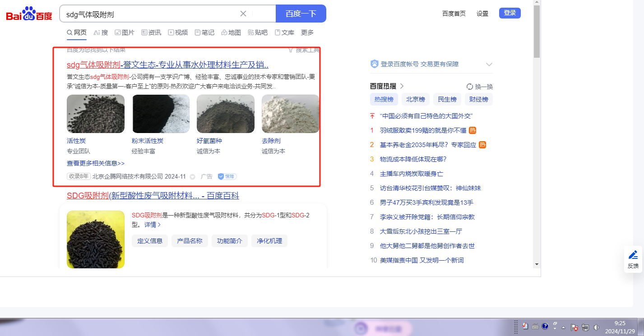Screen dimensions: 644x336
Task: Click the restore-window language bar icon
Action: [555, 324]
